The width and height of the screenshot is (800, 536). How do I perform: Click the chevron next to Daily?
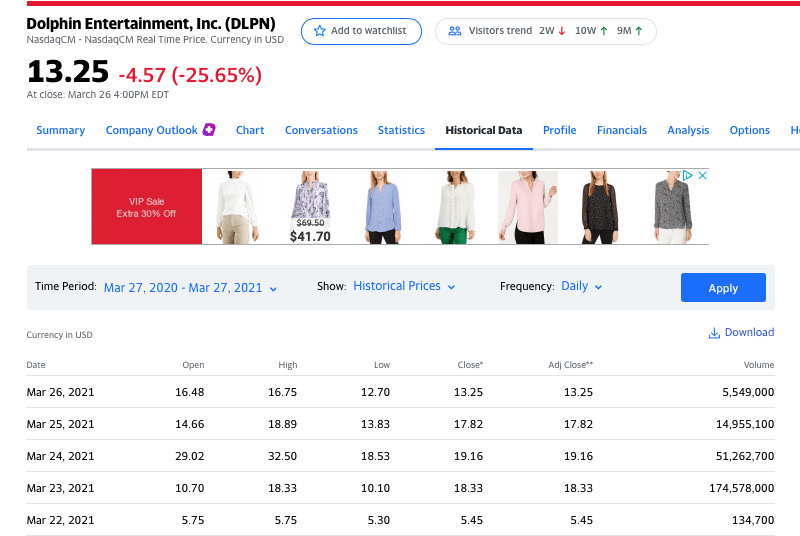click(598, 287)
